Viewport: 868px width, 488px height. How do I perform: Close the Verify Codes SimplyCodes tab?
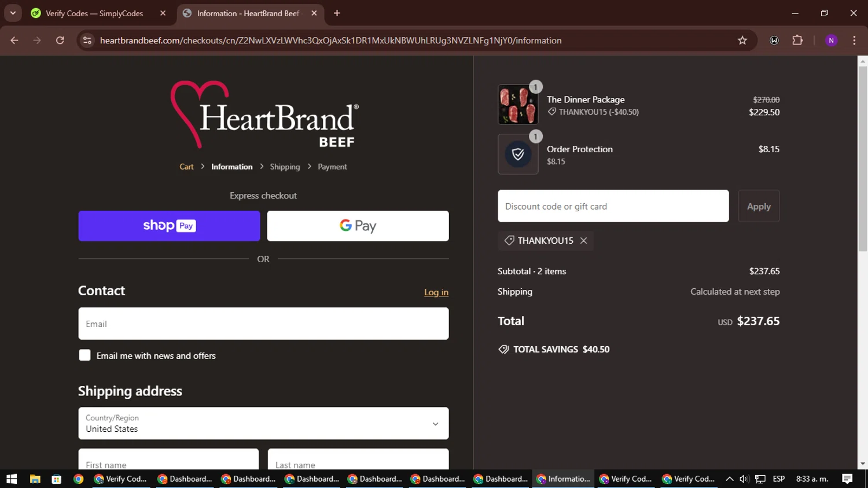(163, 13)
